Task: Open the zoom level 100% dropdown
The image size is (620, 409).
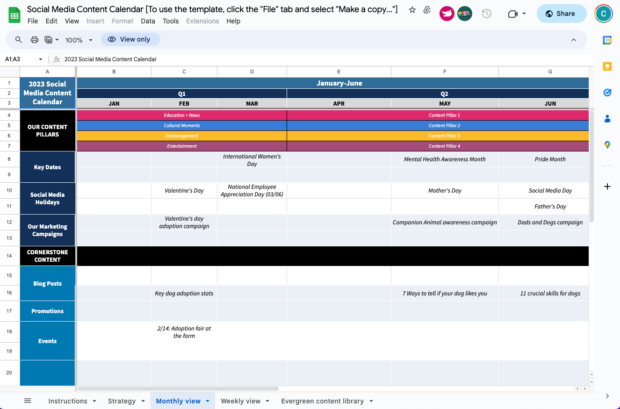Action: tap(77, 40)
